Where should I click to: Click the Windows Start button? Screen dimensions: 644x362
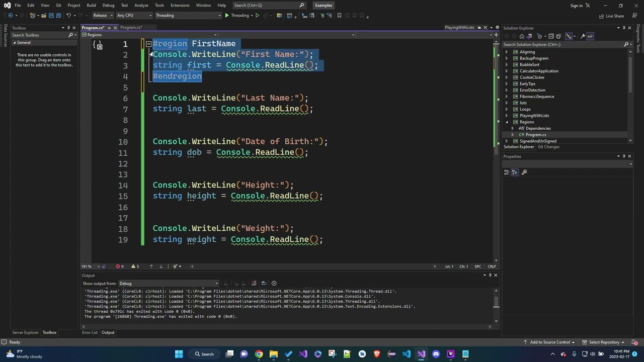(x=179, y=354)
